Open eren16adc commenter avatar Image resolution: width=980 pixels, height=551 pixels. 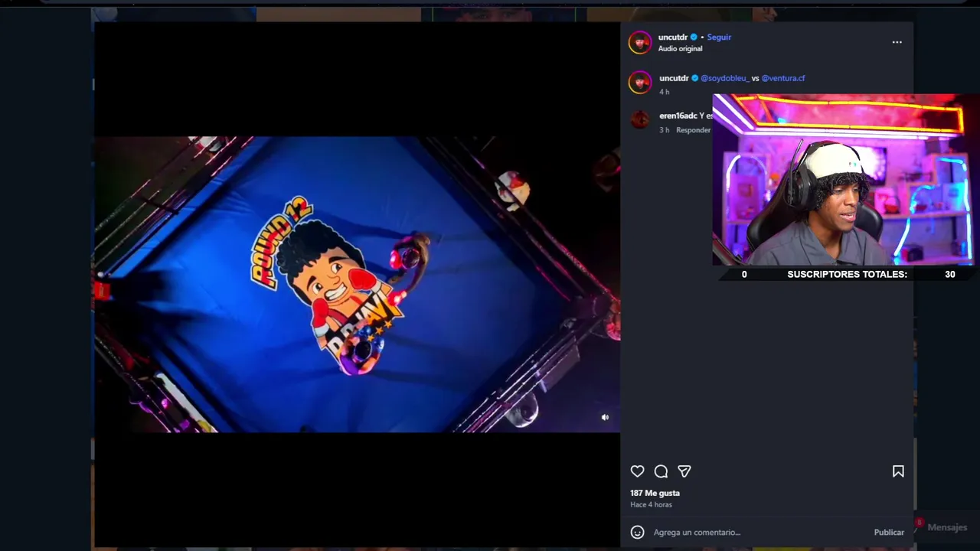[640, 119]
